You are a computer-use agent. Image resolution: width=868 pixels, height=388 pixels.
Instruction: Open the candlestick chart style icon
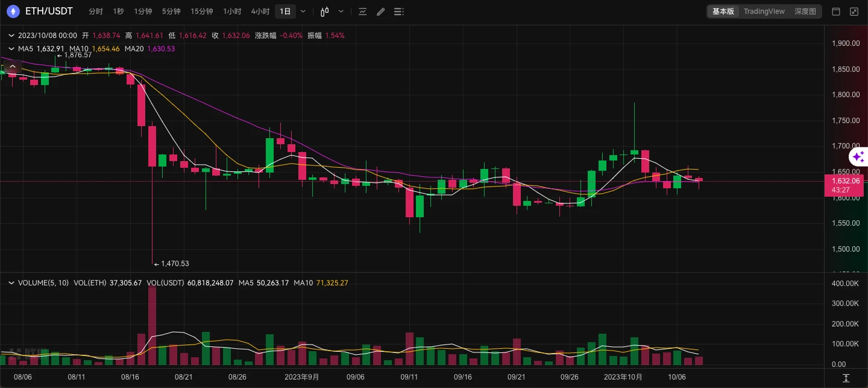pos(325,11)
